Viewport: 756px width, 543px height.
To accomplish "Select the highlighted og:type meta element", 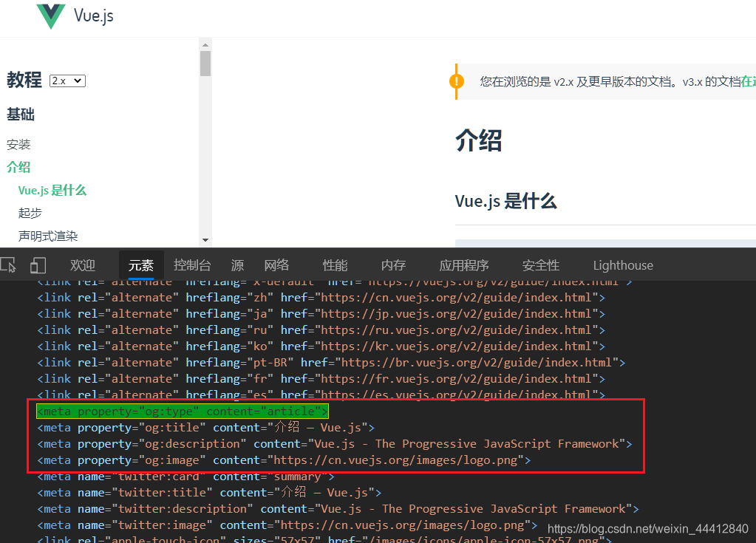I will click(183, 411).
